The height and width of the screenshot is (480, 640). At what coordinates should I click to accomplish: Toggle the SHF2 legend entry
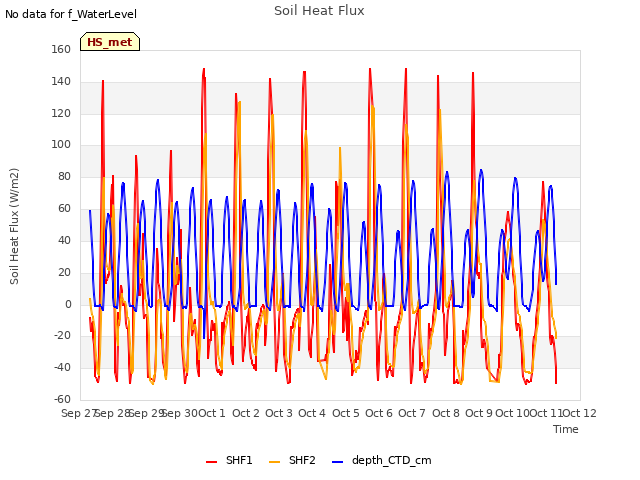tap(292, 460)
